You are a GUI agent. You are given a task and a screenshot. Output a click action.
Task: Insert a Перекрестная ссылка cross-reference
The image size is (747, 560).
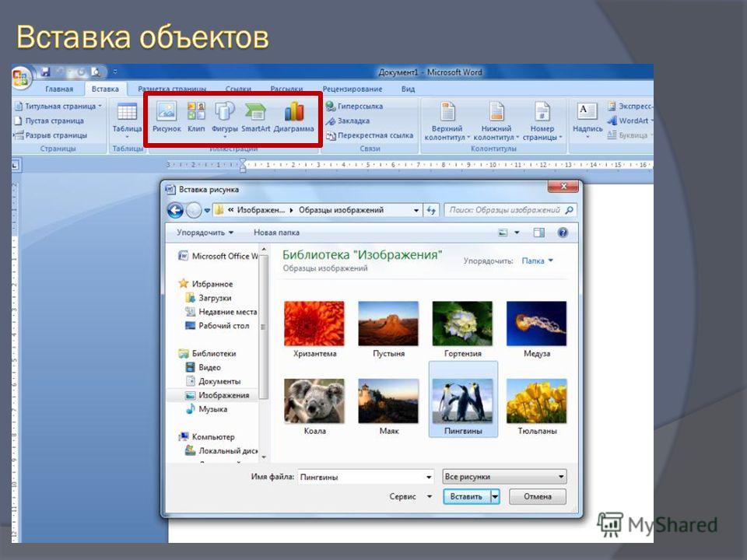tap(370, 135)
